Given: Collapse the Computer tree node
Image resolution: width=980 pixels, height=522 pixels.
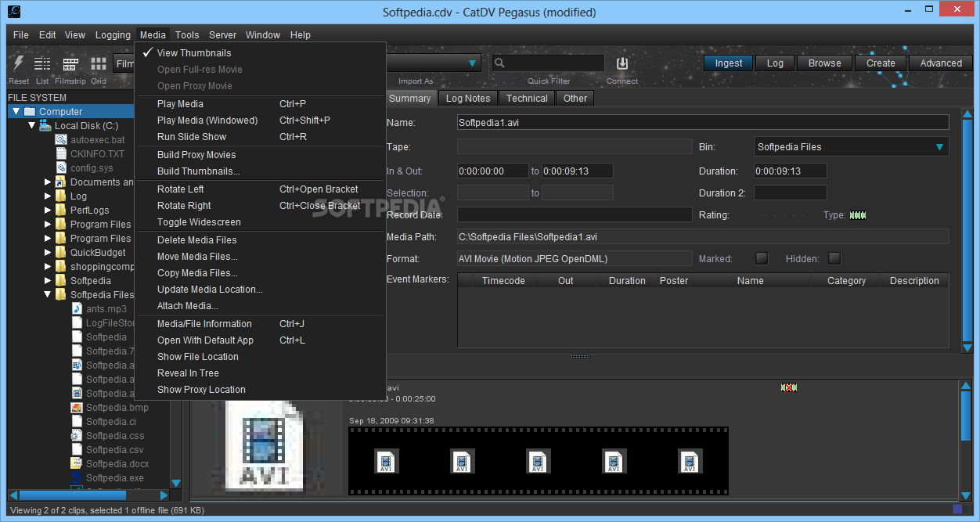Looking at the screenshot, I should (16, 112).
